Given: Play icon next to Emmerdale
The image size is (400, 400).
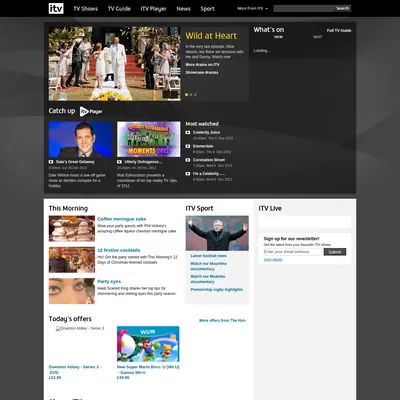Looking at the screenshot, I should tap(188, 146).
